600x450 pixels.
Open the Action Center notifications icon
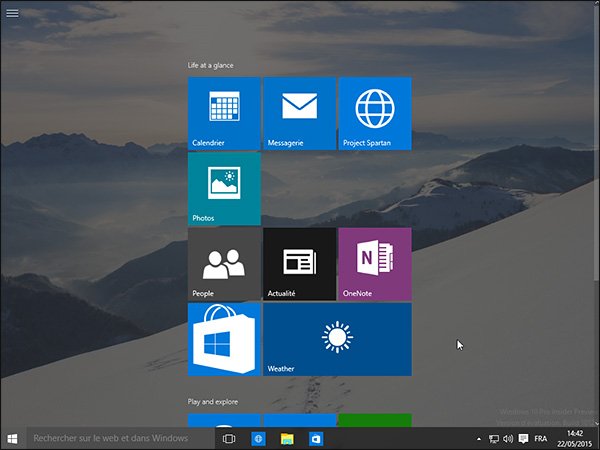click(x=523, y=439)
